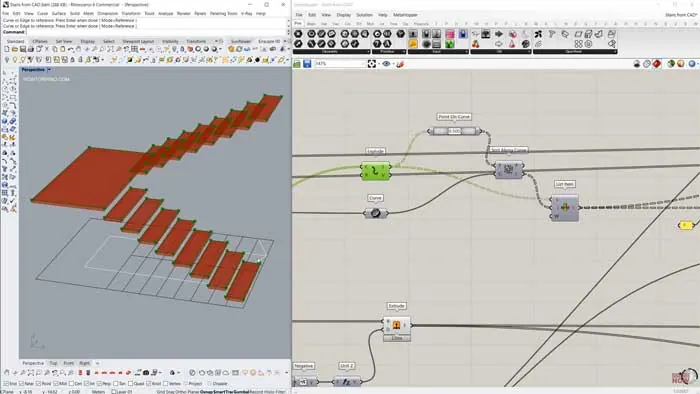Viewport: 700px width, 394px height.
Task: Expand Input panel bar in Grasshopper ribbon
Action: [x=438, y=52]
